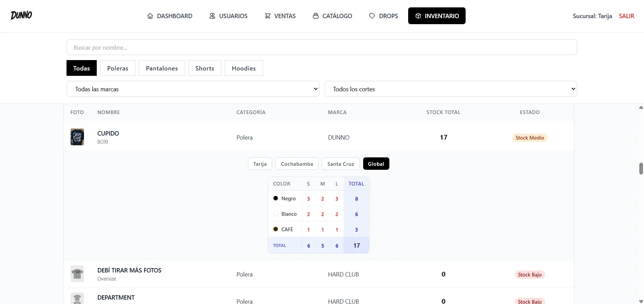The width and height of the screenshot is (644, 304).
Task: Click HARD CLUB brand of DEBÍ TIRAR MÁS FOTOS
Action: (343, 274)
